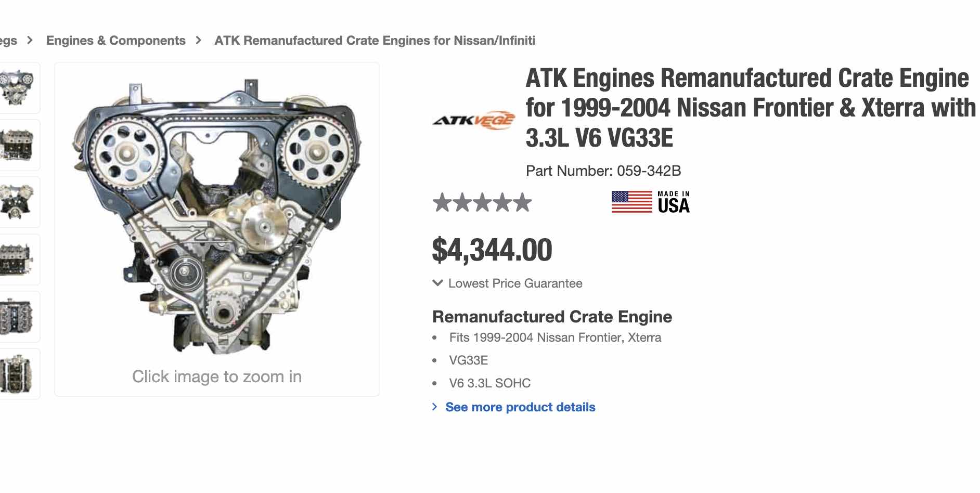Open ATK Remanufactured Crate Engines for Nissan/Infiniti breadcrumb
The width and height of the screenshot is (980, 493).
coord(375,41)
